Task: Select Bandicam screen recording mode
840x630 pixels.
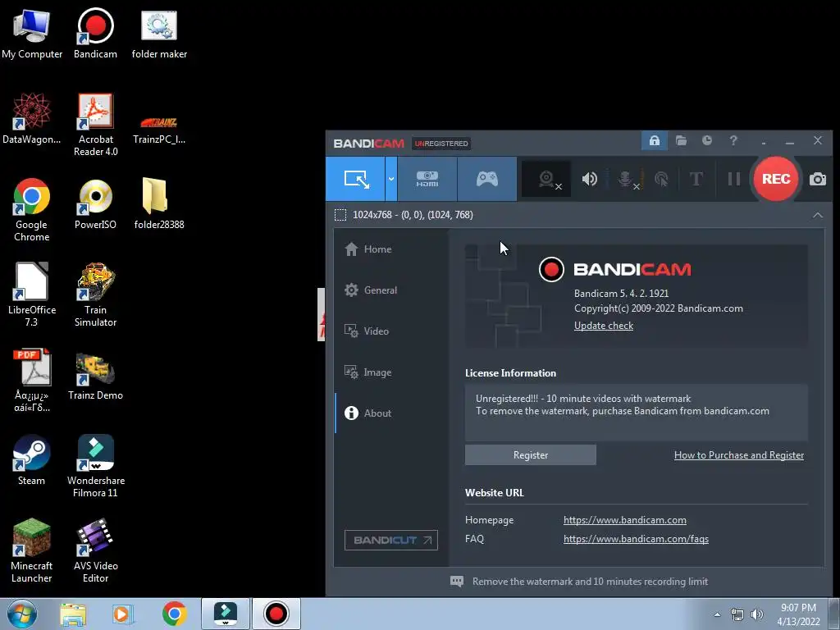Action: click(356, 179)
